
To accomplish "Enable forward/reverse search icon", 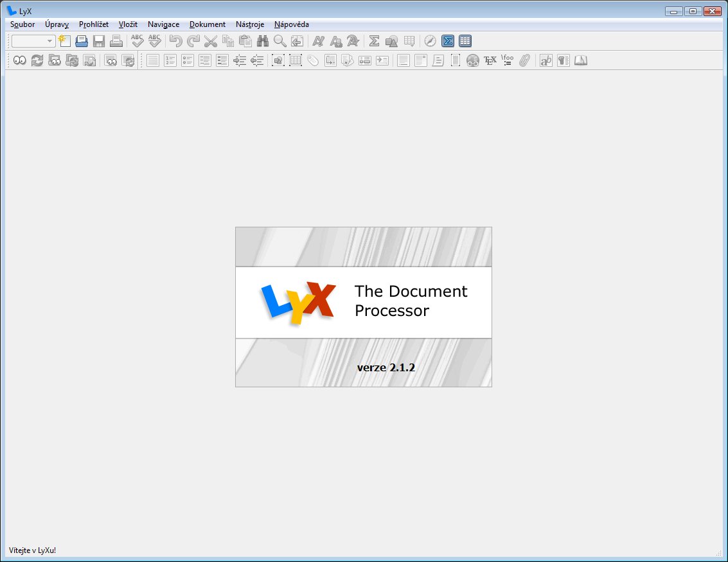I will [89, 60].
